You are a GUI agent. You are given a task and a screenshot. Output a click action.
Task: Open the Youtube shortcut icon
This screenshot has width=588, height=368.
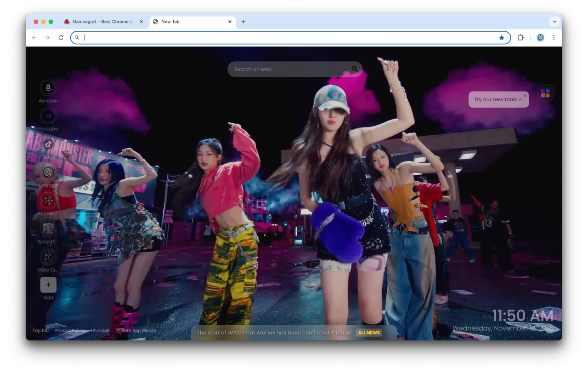point(48,116)
